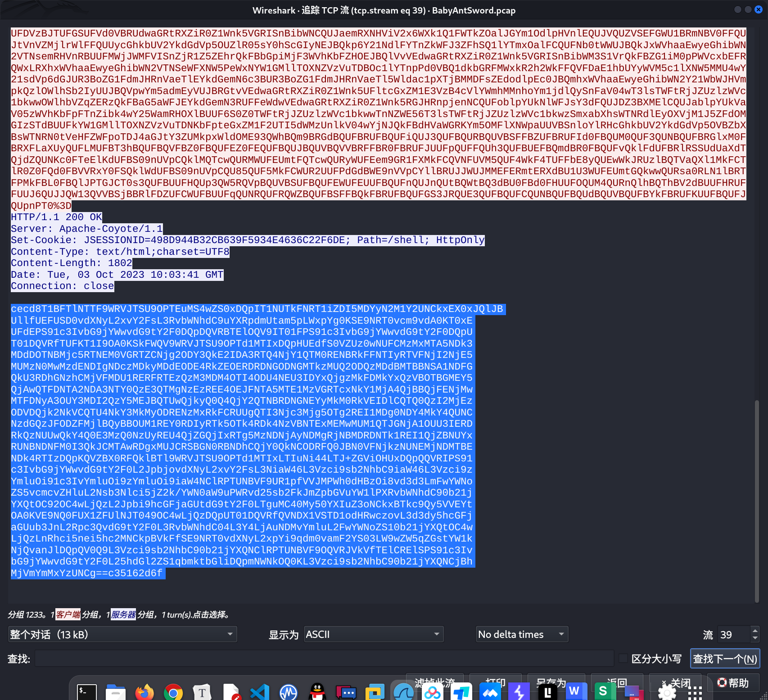This screenshot has width=768, height=700.
Task: Open the file manager from the dock
Action: coord(116,692)
